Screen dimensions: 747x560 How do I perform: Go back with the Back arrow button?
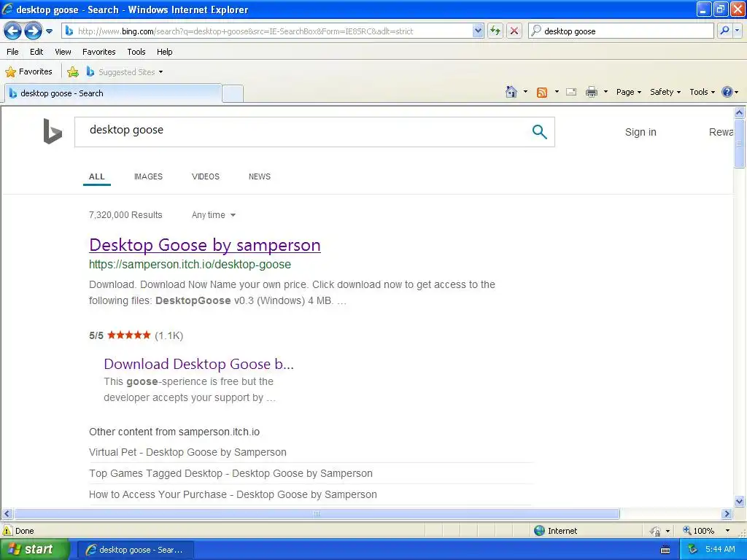[x=13, y=31]
